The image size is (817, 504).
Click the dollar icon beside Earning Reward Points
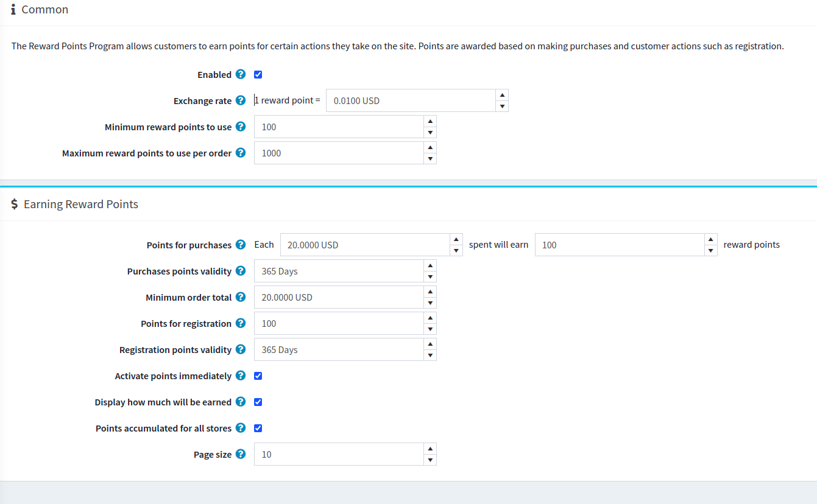14,204
